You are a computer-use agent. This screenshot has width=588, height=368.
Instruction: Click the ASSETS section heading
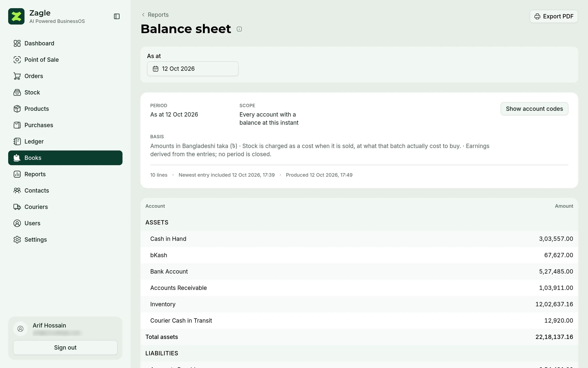pyautogui.click(x=157, y=222)
